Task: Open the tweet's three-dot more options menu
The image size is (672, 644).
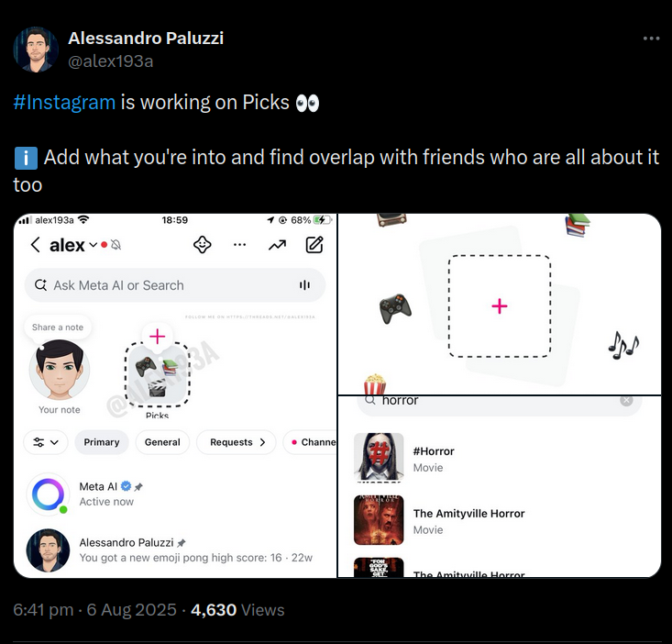Action: [651, 39]
